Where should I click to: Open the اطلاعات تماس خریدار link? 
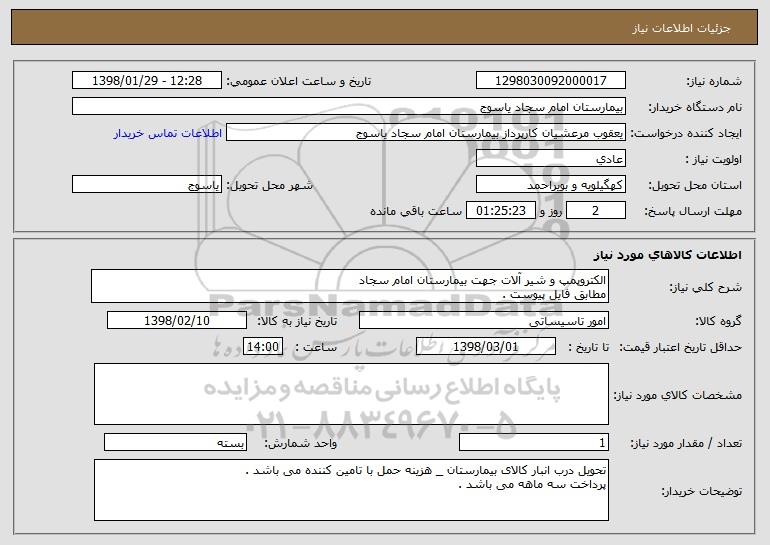coord(168,133)
